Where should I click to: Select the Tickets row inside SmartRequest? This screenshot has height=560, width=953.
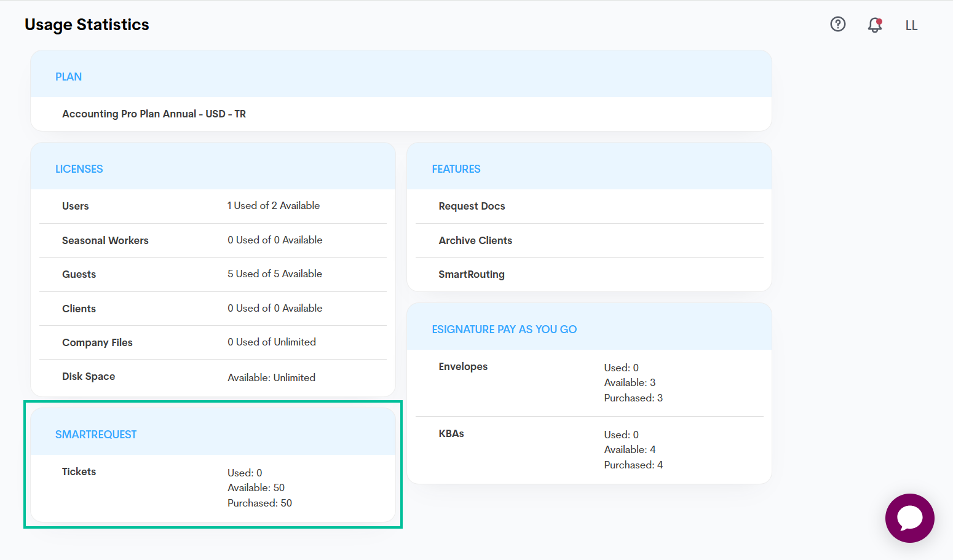click(x=79, y=471)
